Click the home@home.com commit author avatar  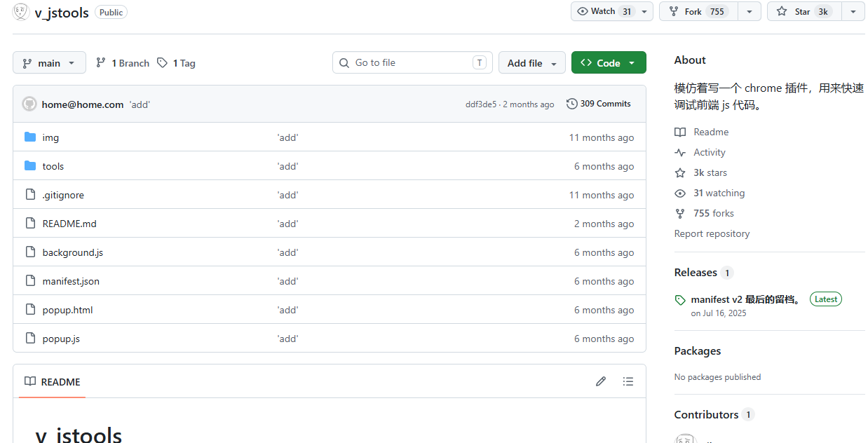point(29,104)
